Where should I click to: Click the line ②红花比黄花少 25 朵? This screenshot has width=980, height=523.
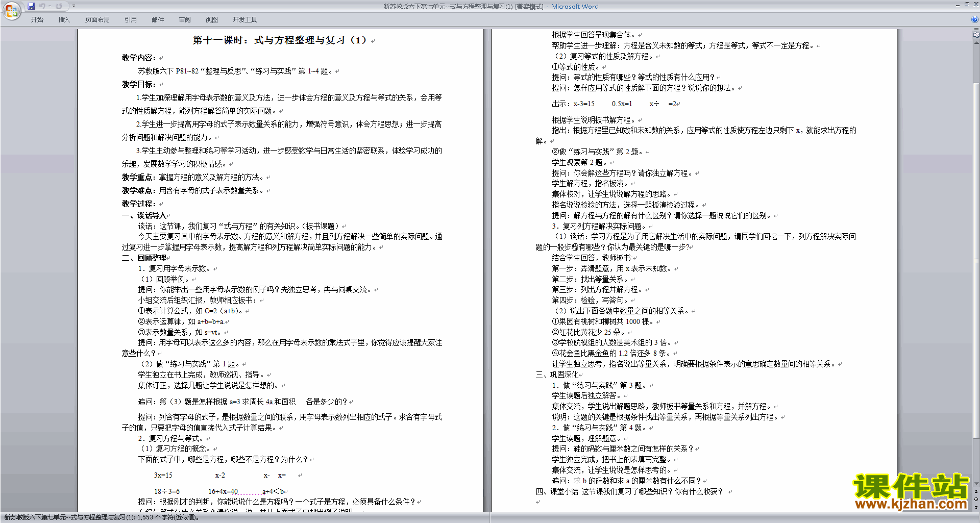[589, 332]
